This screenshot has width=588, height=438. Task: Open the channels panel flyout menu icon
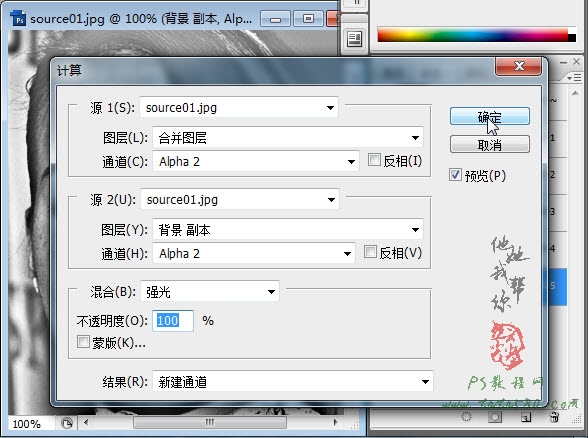click(x=574, y=78)
